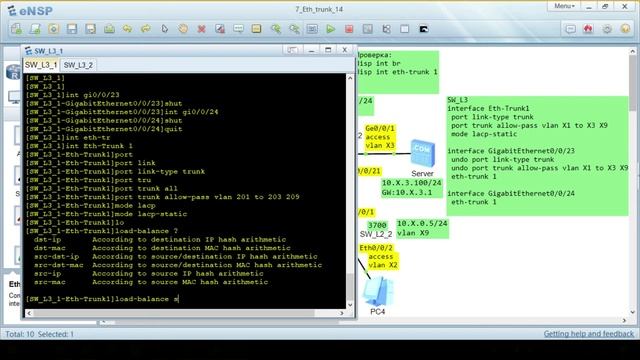Click the terminal scrollbar up arrow

point(350,78)
